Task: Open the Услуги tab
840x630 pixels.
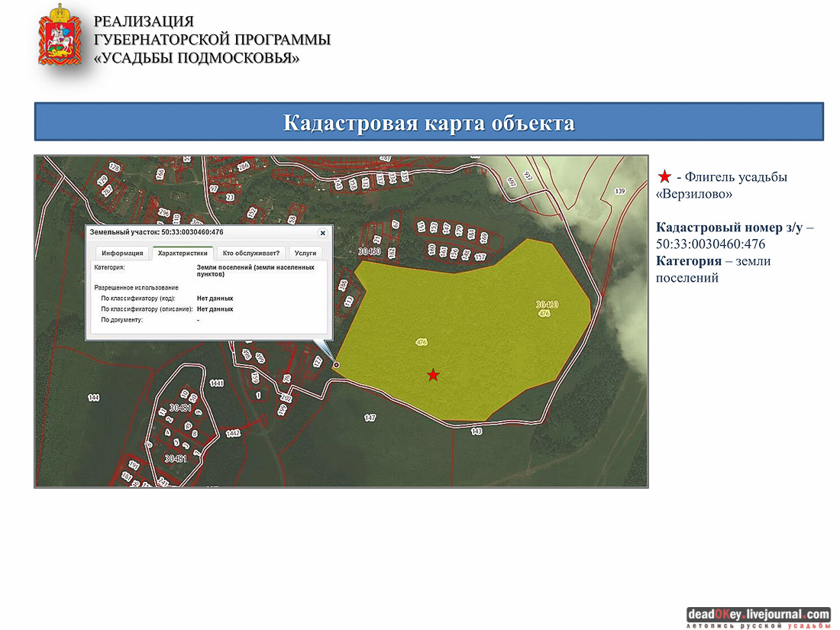Action: pos(305,253)
